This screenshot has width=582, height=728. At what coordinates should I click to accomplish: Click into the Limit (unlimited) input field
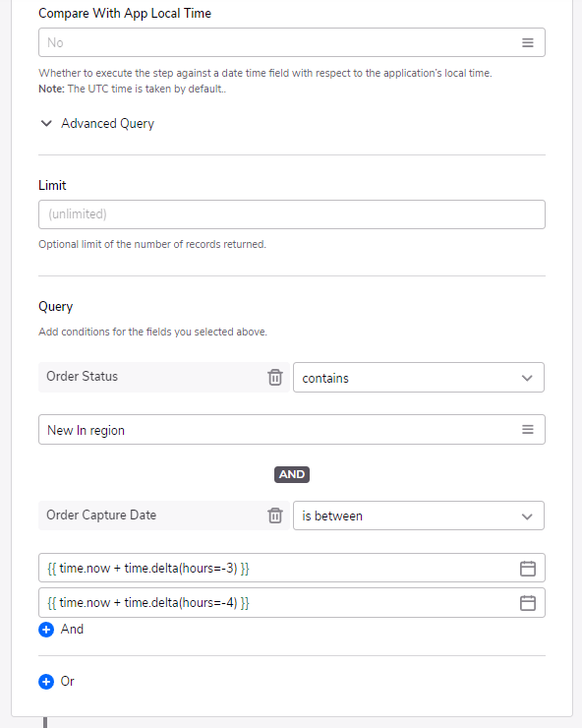pos(291,214)
